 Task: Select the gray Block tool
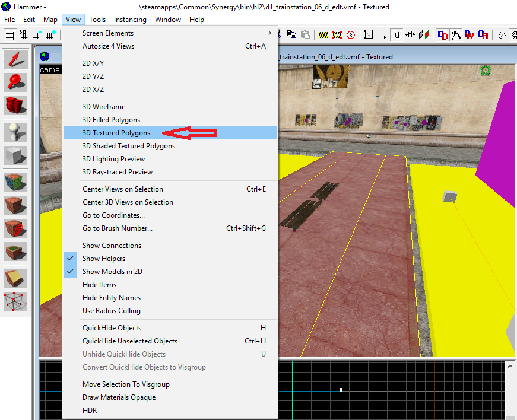point(15,155)
